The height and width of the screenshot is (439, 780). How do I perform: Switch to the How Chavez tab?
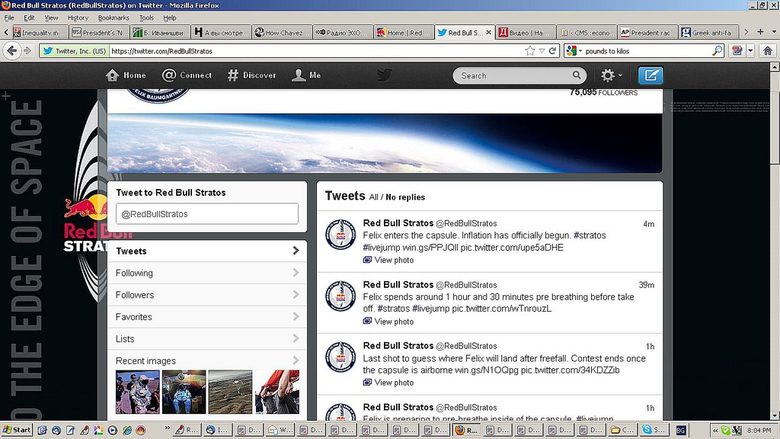[x=280, y=32]
